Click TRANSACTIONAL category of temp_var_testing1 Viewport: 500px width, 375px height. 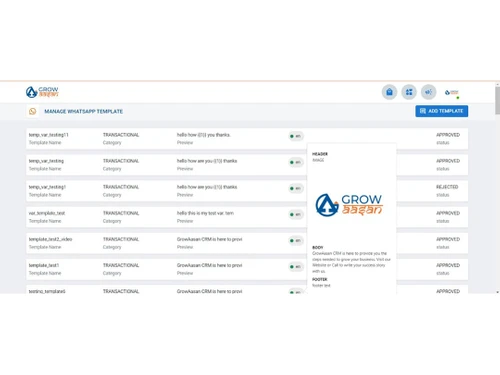coord(121,187)
